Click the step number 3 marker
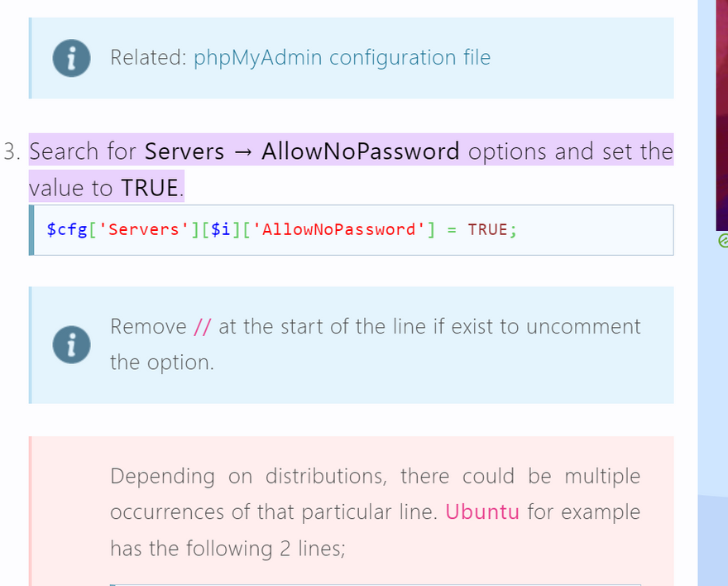728x586 pixels. coord(11,152)
